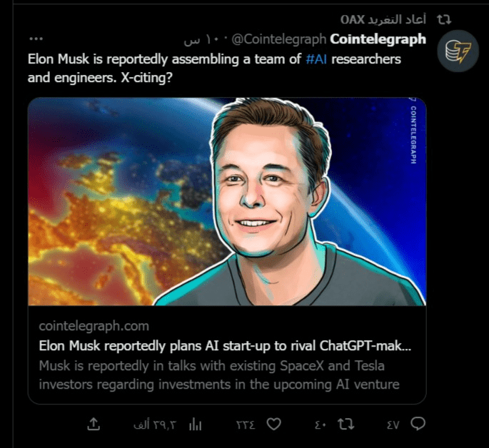Click the article description about SpaceX investors

tap(219, 375)
